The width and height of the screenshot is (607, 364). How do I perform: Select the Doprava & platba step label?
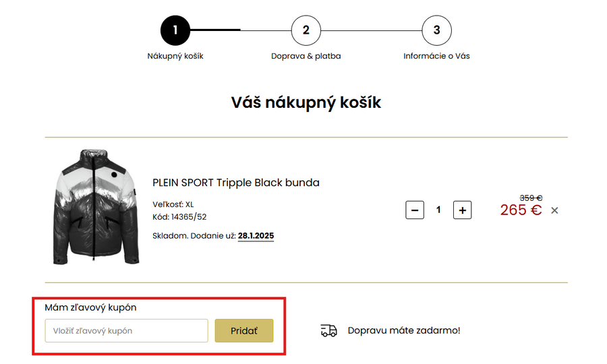pos(306,56)
